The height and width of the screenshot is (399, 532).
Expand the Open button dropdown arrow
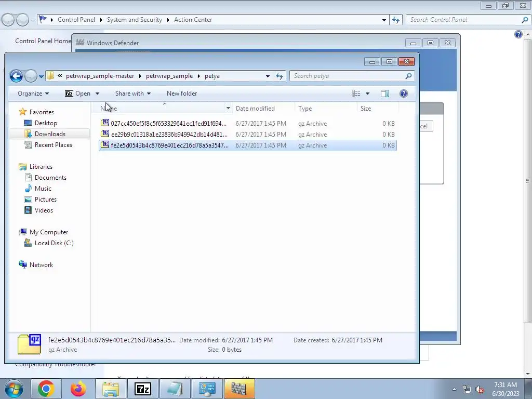click(x=97, y=94)
